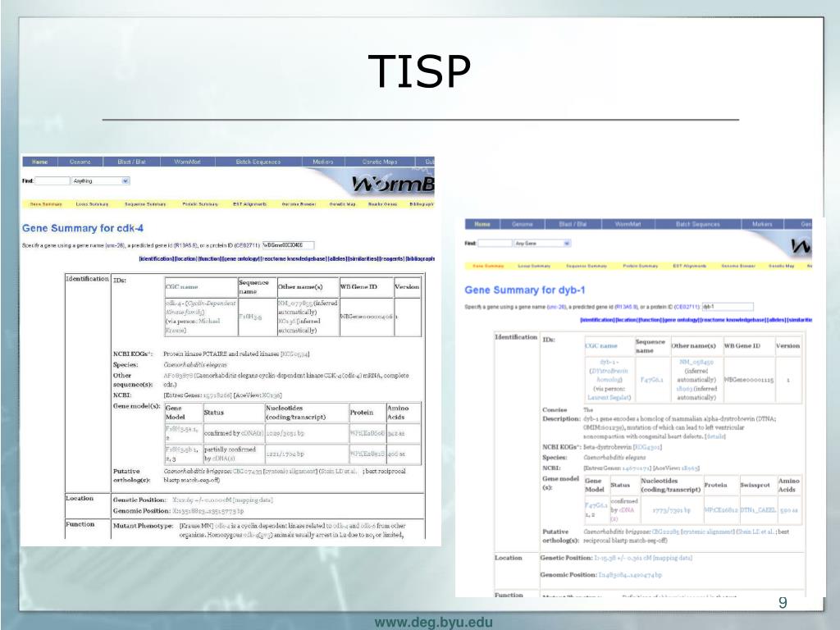Jump to [location] section in cdk-4 page
Screen dimensions: 840x630
point(186,258)
